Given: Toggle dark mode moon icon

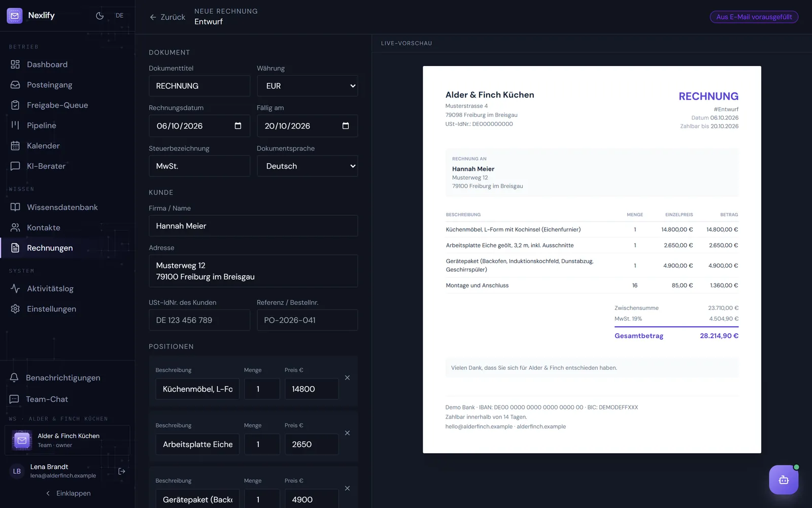Looking at the screenshot, I should [100, 16].
